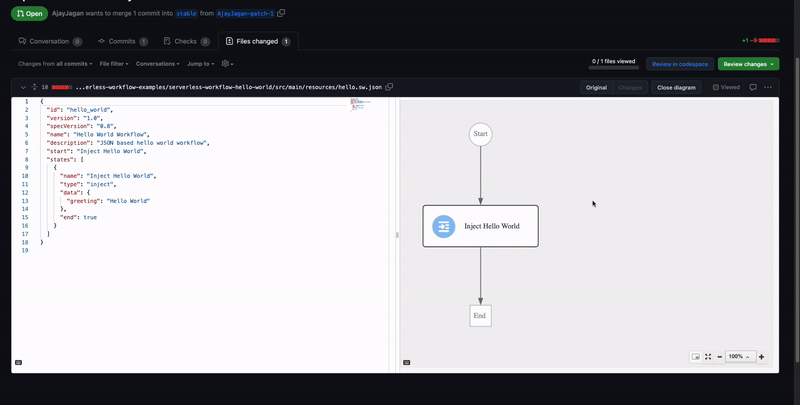Click the Review in codespace button
The image size is (800, 405).
[680, 64]
